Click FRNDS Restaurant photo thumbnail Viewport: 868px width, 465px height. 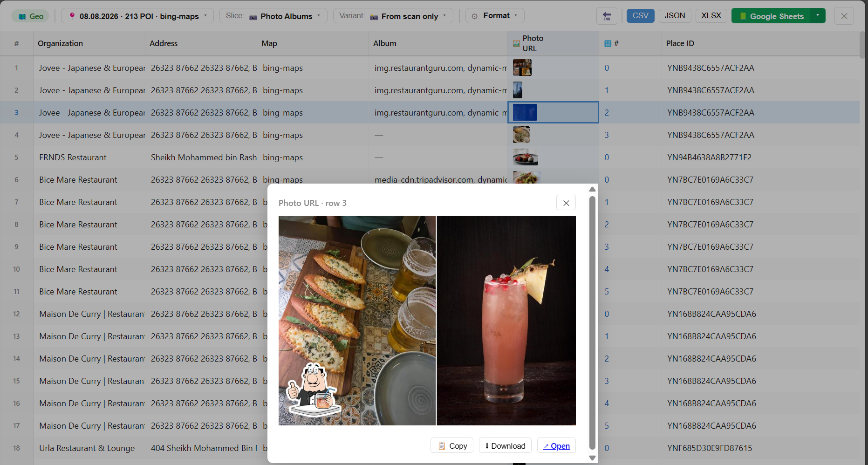tap(526, 157)
